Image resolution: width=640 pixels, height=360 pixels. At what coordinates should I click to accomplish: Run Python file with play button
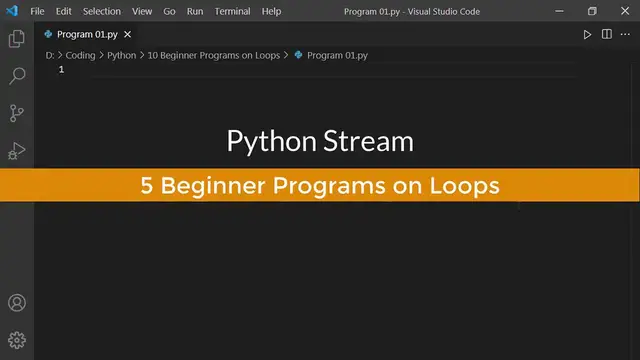pyautogui.click(x=587, y=35)
